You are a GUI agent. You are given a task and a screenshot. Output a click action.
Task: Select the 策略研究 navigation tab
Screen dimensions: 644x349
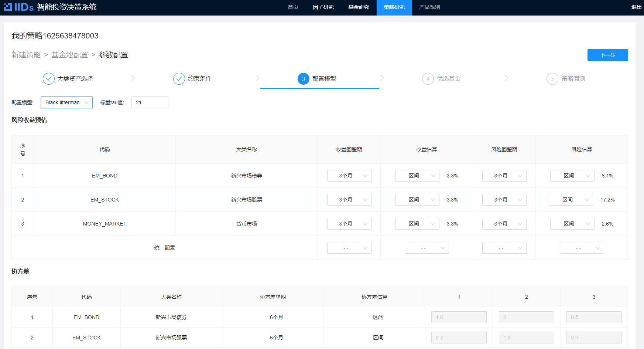pos(394,7)
